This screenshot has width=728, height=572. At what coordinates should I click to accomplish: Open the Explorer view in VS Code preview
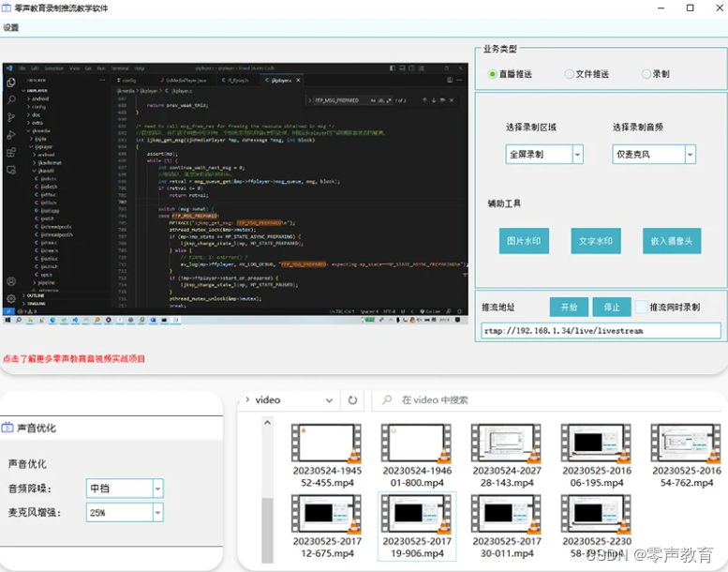(x=11, y=83)
